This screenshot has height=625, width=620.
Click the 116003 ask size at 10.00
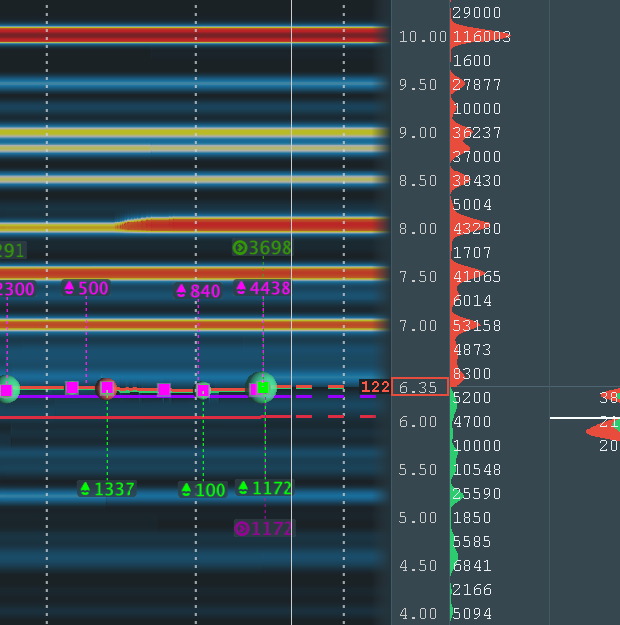(482, 37)
